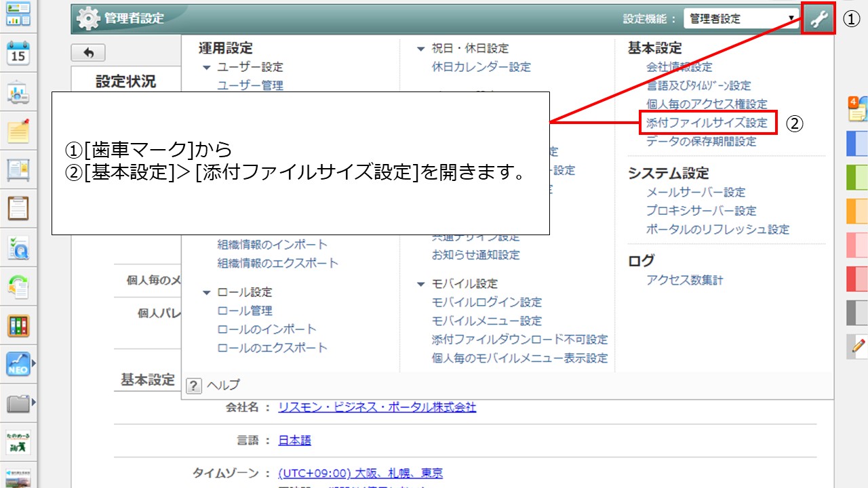This screenshot has width=868, height=488.
Task: Open the colored binders icon
Action: pyautogui.click(x=18, y=326)
